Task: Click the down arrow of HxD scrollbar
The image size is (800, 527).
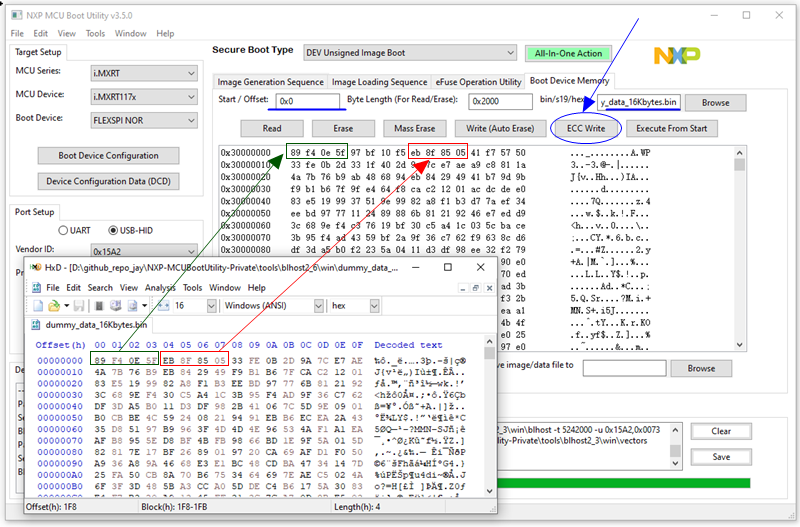Action: [489, 491]
